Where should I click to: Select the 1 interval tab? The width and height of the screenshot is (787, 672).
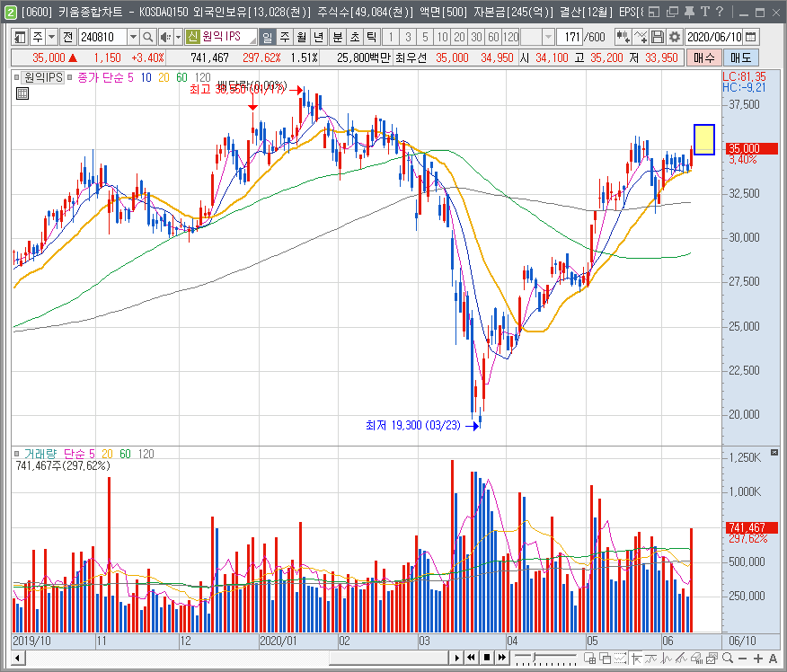[x=391, y=37]
